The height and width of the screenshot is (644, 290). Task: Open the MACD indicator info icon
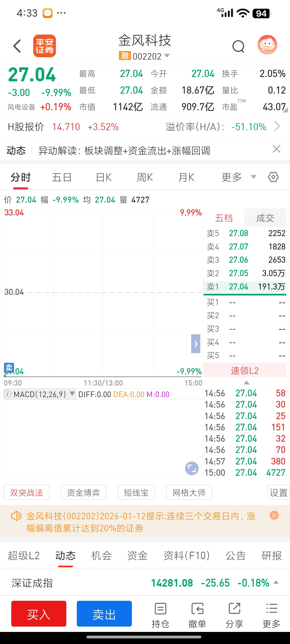8,394
